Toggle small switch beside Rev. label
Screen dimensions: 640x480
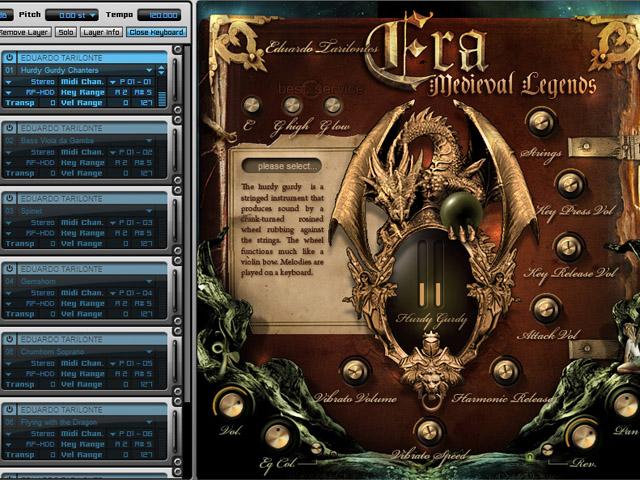tap(547, 449)
